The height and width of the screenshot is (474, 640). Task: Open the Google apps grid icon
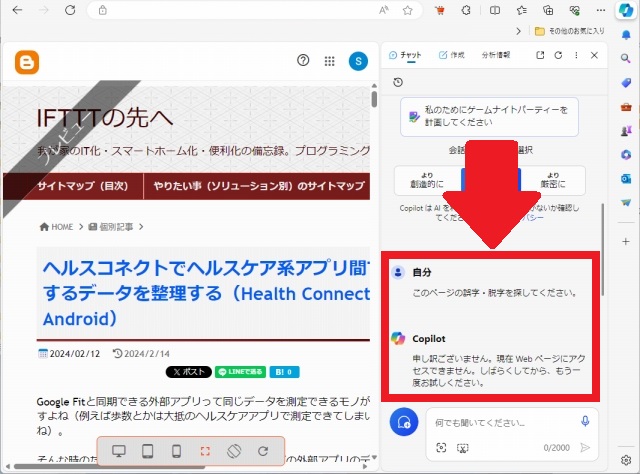tap(329, 61)
